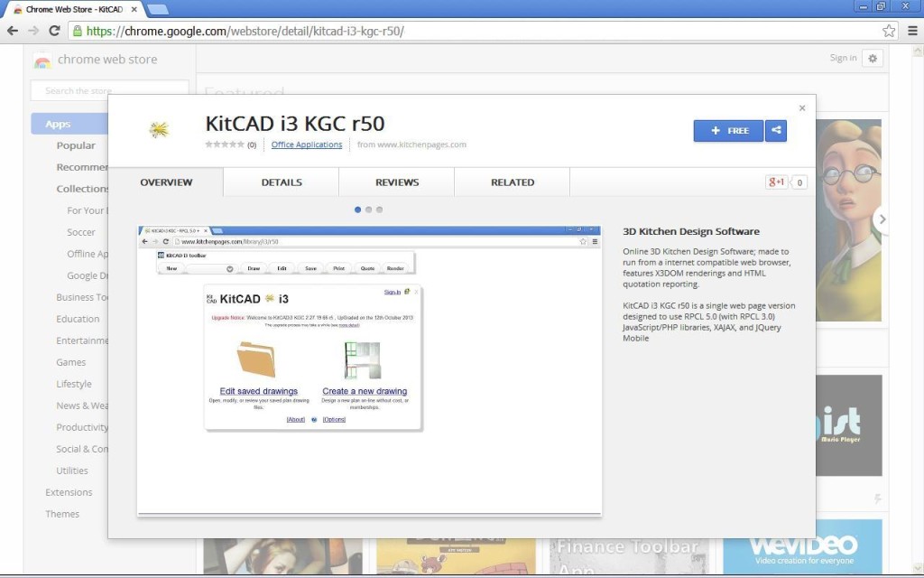Click the Music Player app tile
Screen dimensions: 924x578
[x=848, y=425]
